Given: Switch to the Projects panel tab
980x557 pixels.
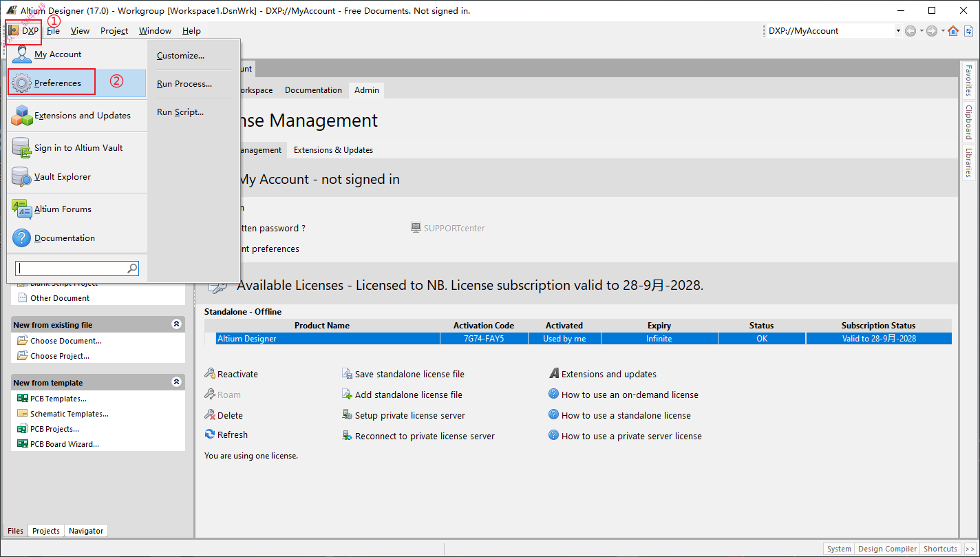Looking at the screenshot, I should (x=46, y=531).
